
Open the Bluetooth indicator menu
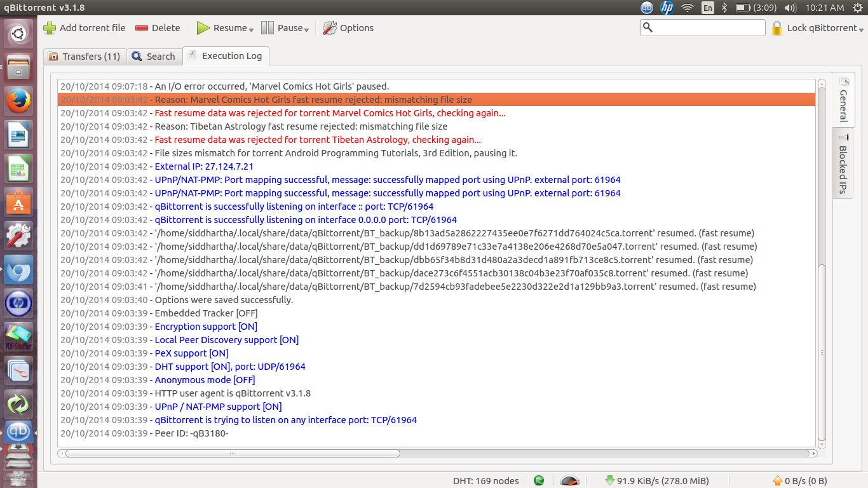[724, 8]
